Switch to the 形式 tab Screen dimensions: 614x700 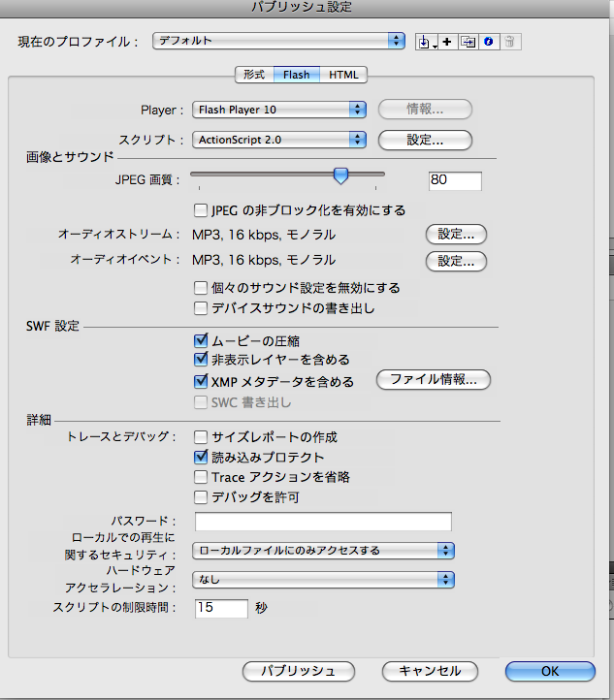[254, 75]
